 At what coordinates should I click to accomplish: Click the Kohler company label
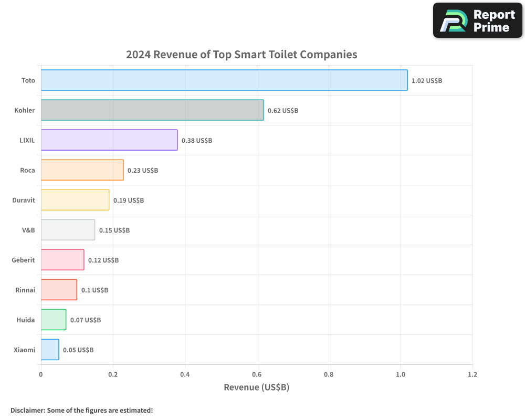pyautogui.click(x=25, y=110)
